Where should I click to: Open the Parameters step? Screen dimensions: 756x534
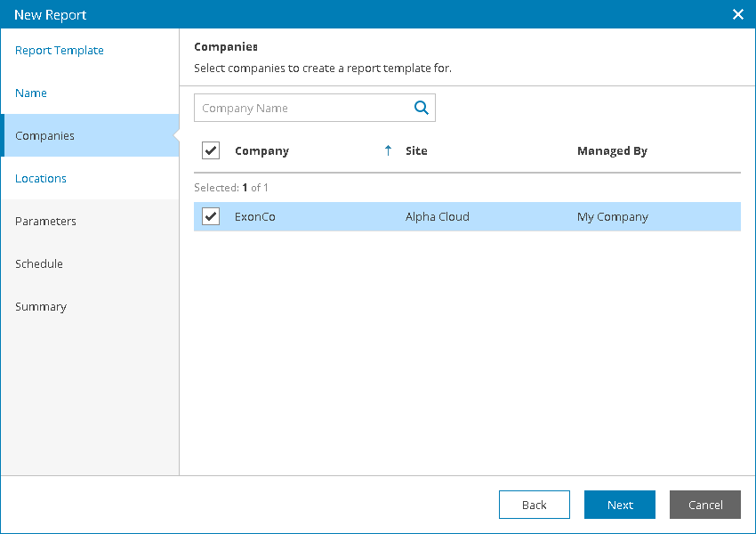(45, 222)
